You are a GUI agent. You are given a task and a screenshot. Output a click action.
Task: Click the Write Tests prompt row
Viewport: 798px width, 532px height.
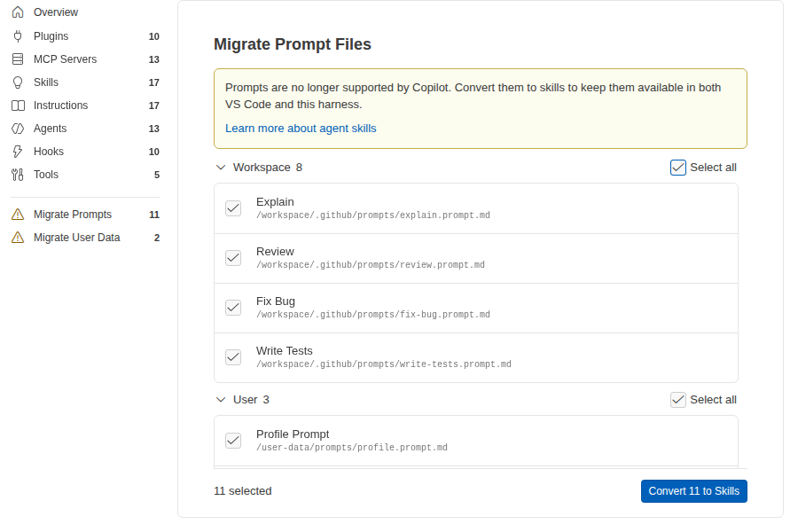pyautogui.click(x=476, y=358)
